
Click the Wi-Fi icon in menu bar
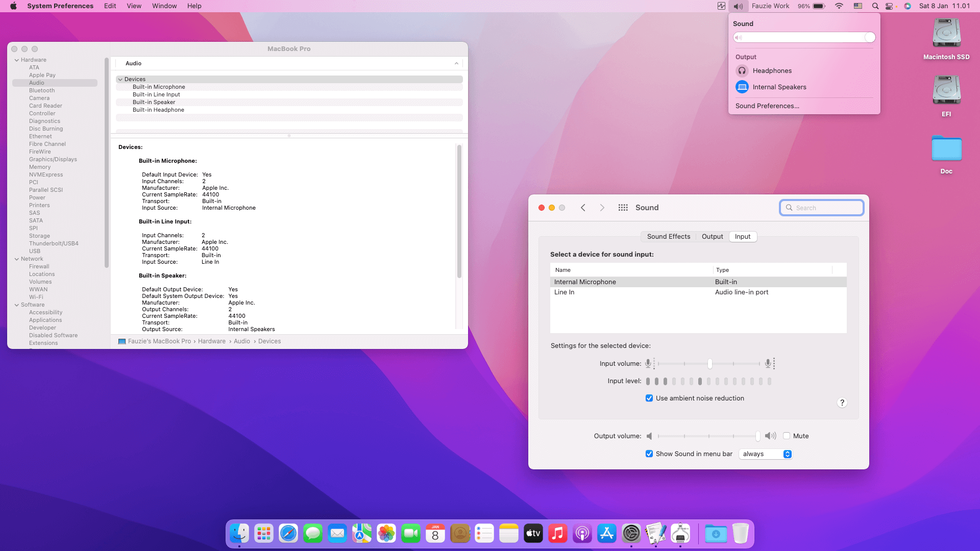839,6
